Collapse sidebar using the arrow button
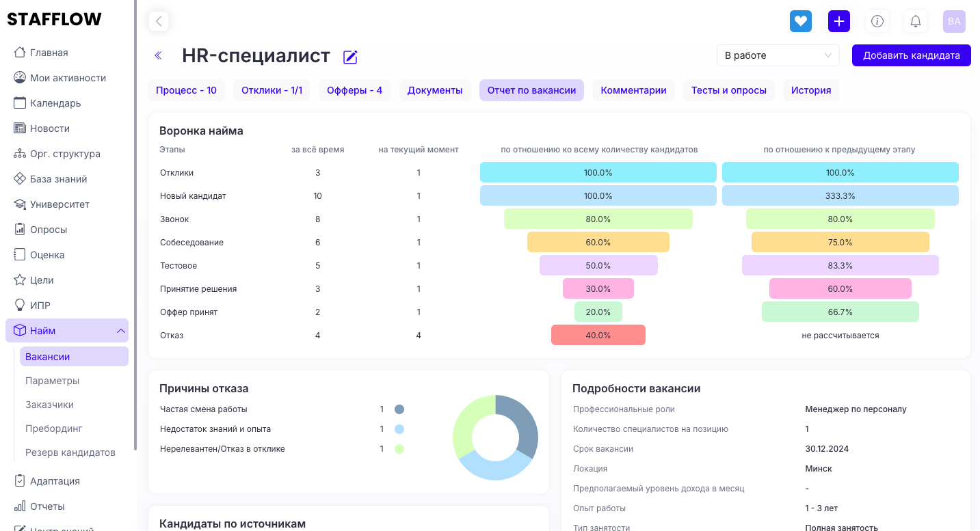The height and width of the screenshot is (531, 980). point(159,21)
